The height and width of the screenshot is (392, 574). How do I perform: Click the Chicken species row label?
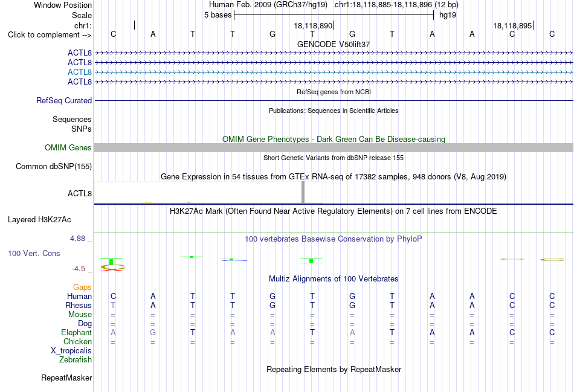click(x=77, y=341)
